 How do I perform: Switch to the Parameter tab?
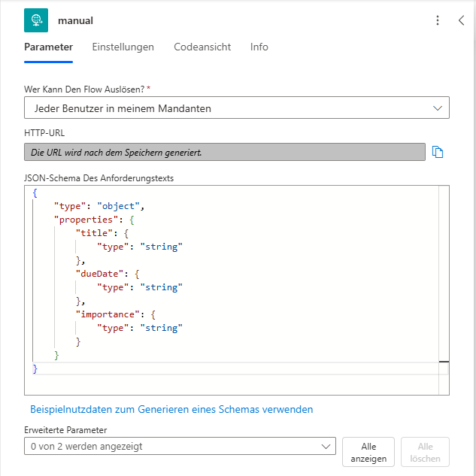point(48,47)
